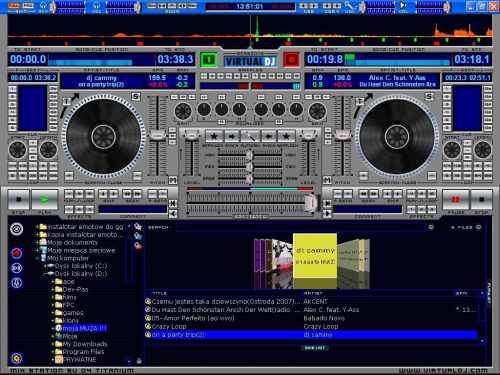Click the right deck level fader handle
Image resolution: width=500 pixels, height=375 pixels.
(308, 135)
